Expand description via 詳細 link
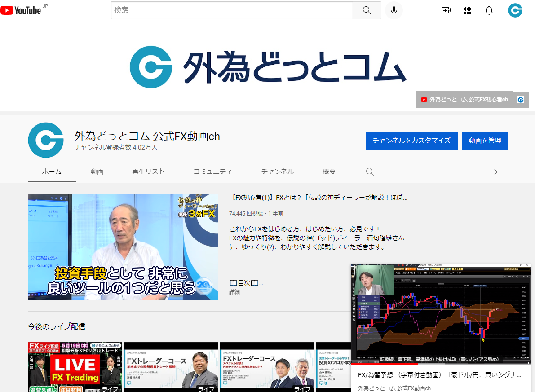 [x=234, y=292]
